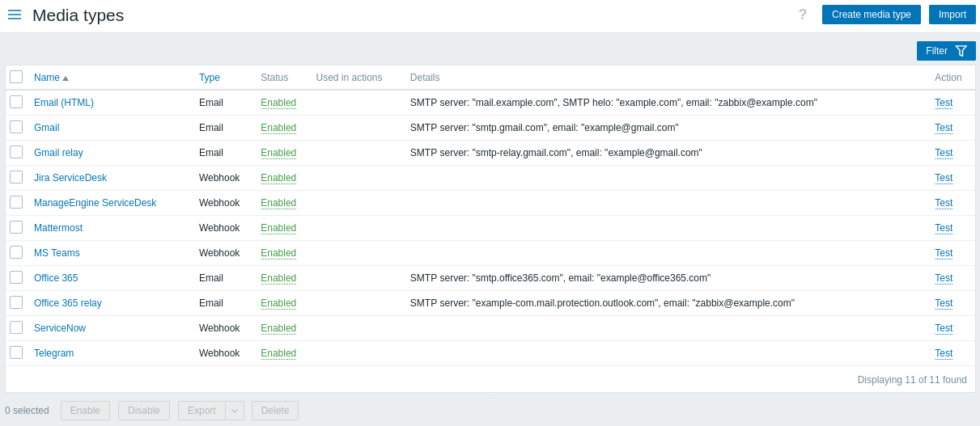This screenshot has height=426, width=980.
Task: Click Test for Gmail relay
Action: (944, 153)
